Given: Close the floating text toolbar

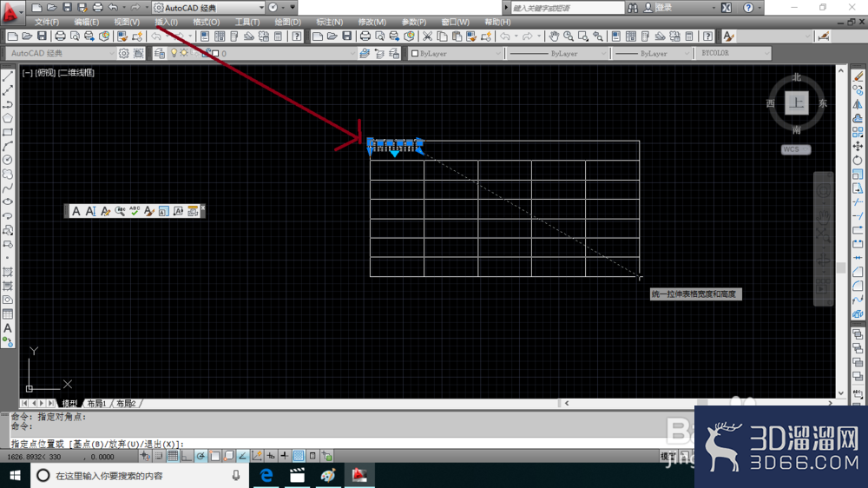Looking at the screenshot, I should (202, 208).
